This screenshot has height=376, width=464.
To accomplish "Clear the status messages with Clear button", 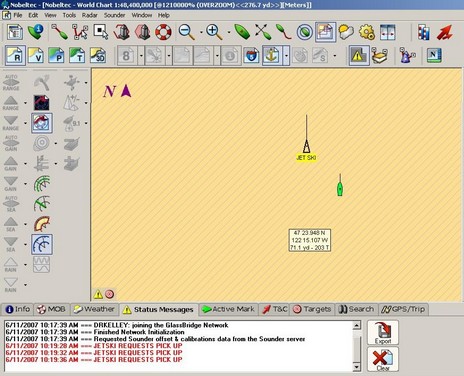I will [x=383, y=359].
